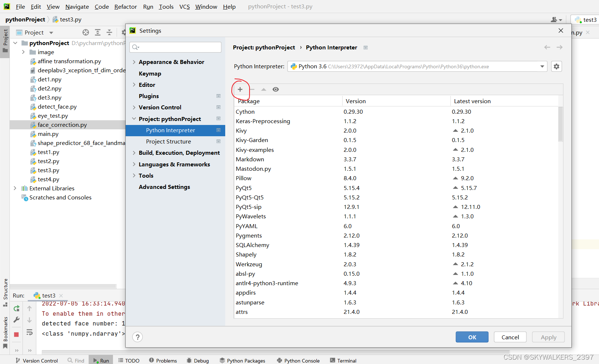Open the Python Console tool window
The height and width of the screenshot is (364, 599).
[x=298, y=360]
